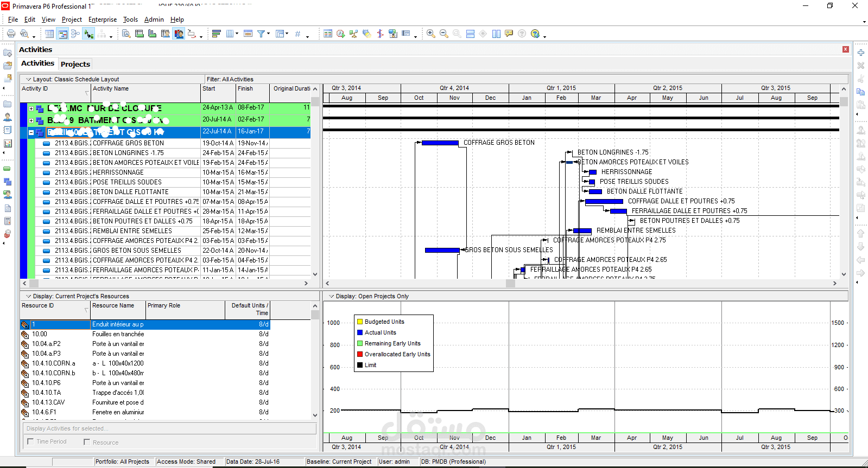Show Resource Usage Spreadsheet icon
The image size is (868, 468).
click(166, 34)
